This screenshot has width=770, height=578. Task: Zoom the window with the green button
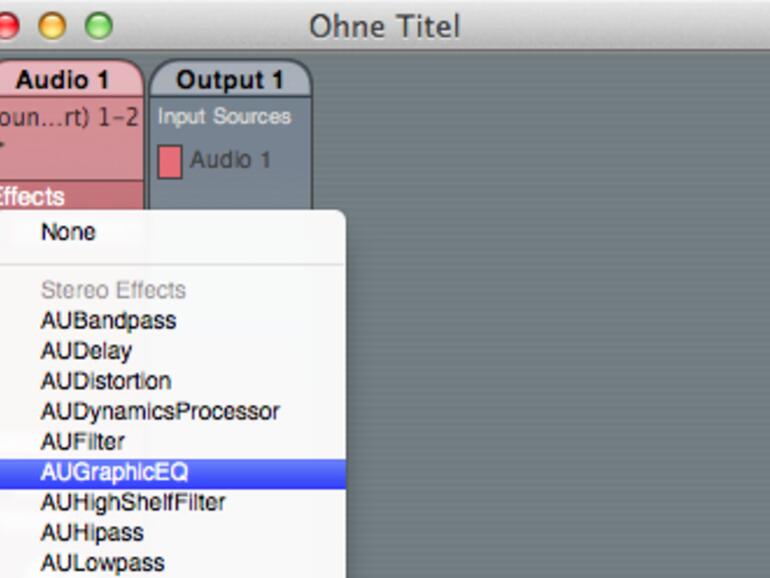click(x=98, y=25)
